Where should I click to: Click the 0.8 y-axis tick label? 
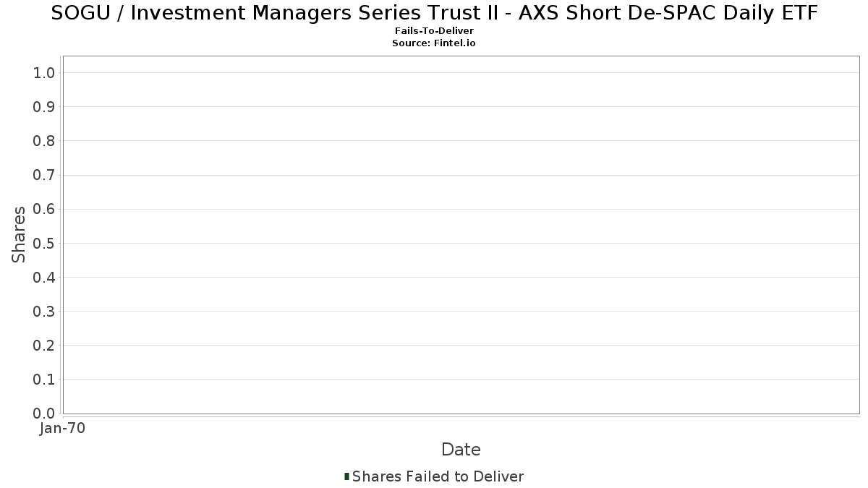44,141
